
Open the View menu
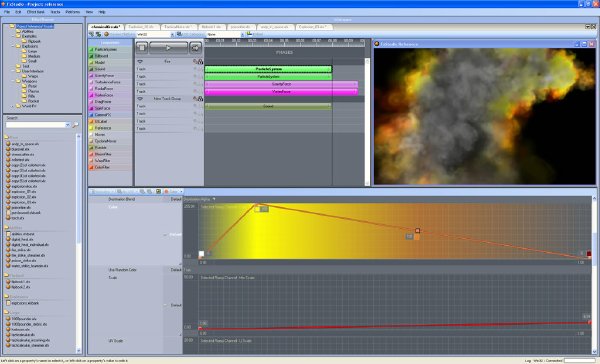pos(89,12)
